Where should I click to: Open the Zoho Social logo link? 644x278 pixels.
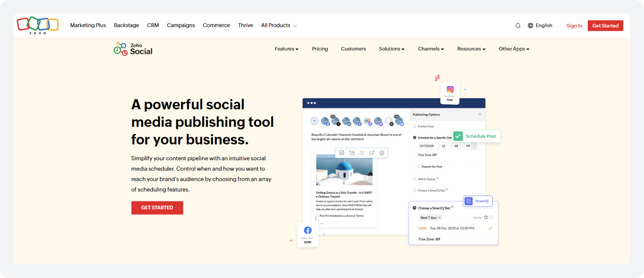tap(133, 49)
